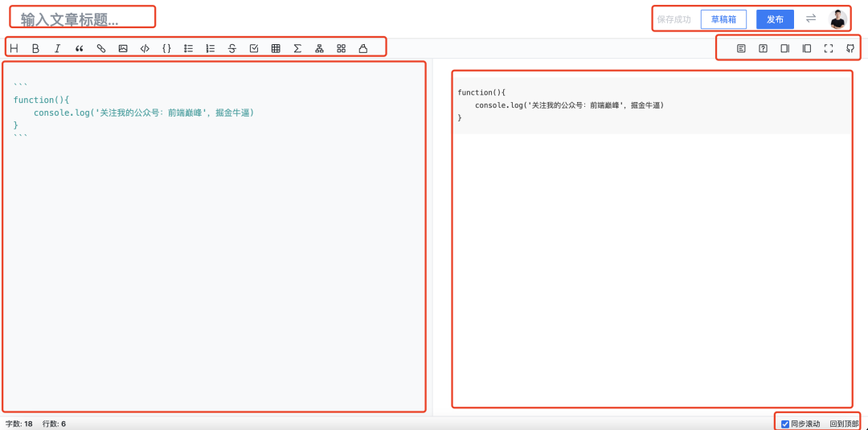The image size is (868, 430).
Task: Show only the editor pane icon
Action: (785, 49)
